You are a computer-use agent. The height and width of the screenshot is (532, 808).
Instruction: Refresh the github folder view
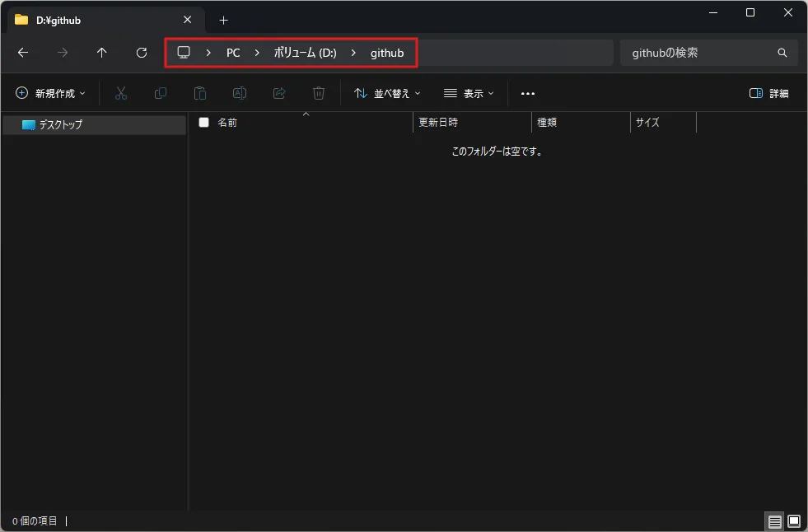click(141, 53)
